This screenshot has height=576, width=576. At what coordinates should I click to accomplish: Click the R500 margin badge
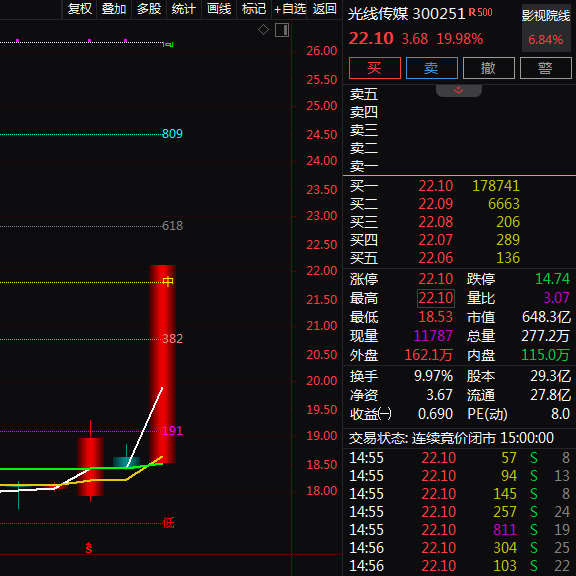(x=480, y=13)
